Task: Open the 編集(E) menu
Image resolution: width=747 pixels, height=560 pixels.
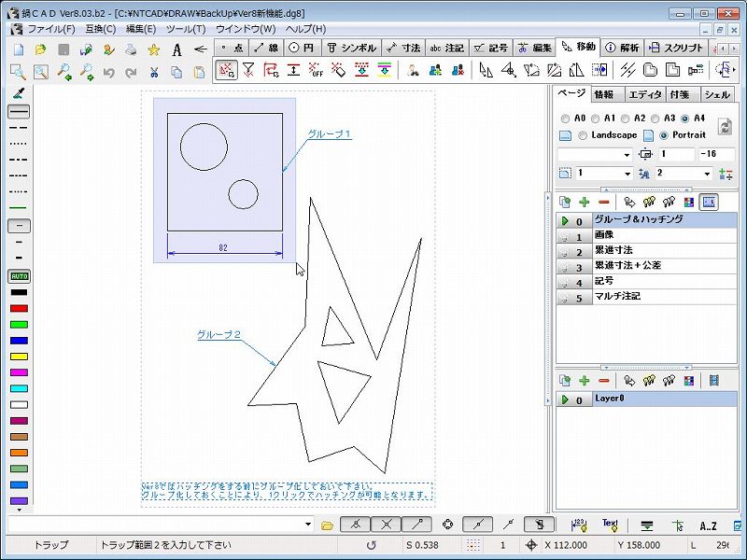Action: click(x=141, y=29)
